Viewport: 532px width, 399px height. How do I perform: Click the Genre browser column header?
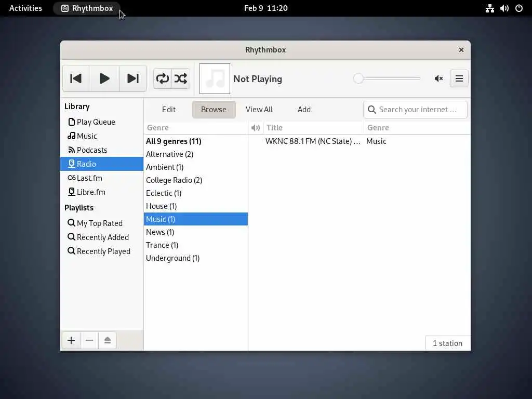(196, 128)
